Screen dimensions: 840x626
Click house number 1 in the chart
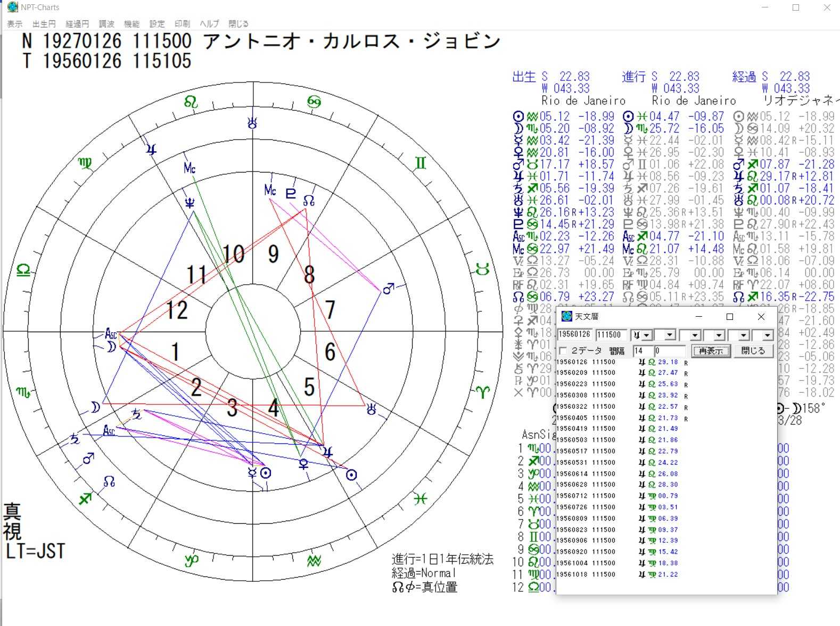(x=175, y=352)
